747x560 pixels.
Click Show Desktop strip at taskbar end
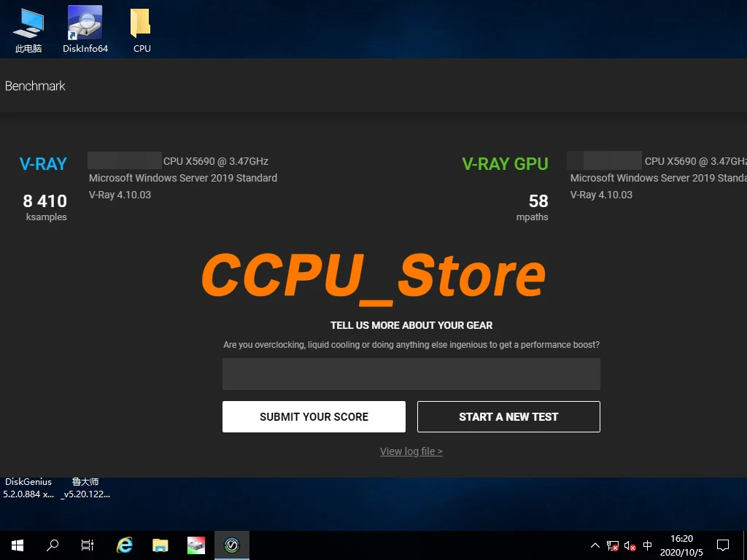[745, 545]
